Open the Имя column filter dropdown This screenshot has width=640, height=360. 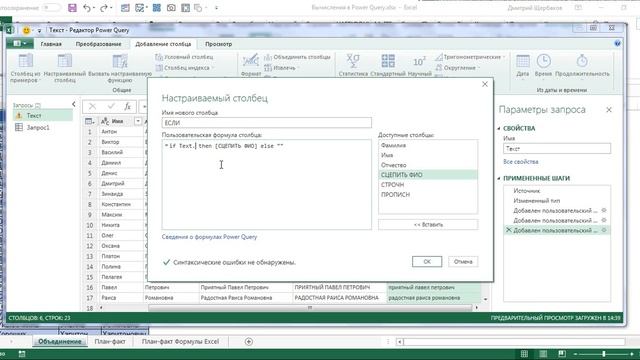[138, 121]
